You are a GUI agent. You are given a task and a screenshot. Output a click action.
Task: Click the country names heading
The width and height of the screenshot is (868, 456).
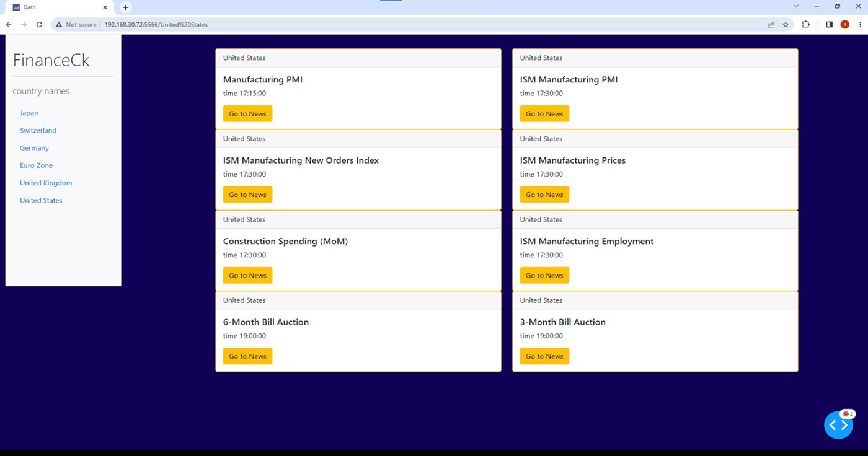pyautogui.click(x=41, y=91)
